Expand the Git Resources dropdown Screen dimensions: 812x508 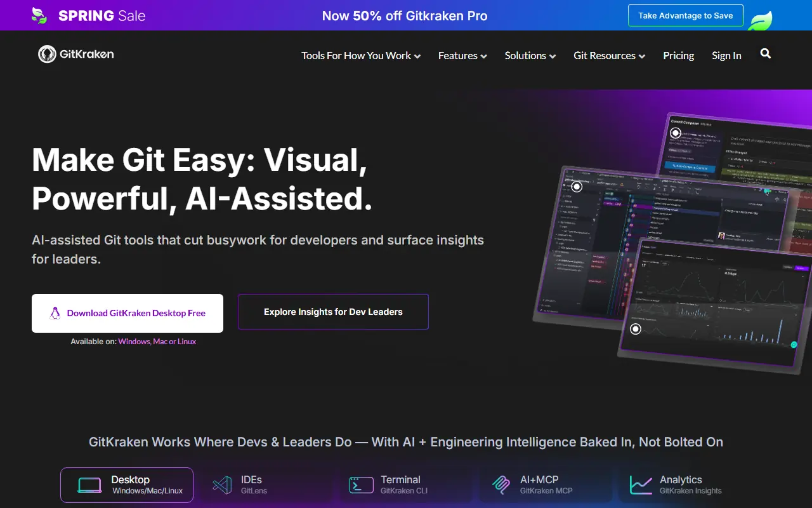[x=609, y=56]
